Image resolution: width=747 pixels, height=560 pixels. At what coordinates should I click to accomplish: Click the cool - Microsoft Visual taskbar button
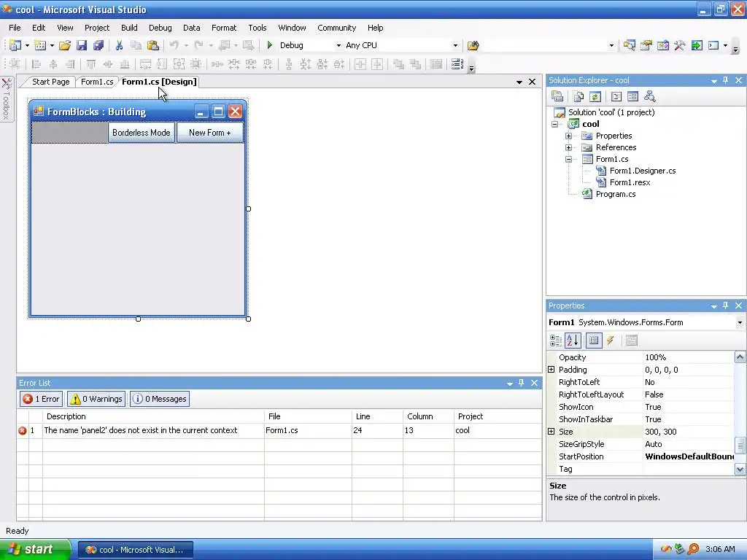135,550
